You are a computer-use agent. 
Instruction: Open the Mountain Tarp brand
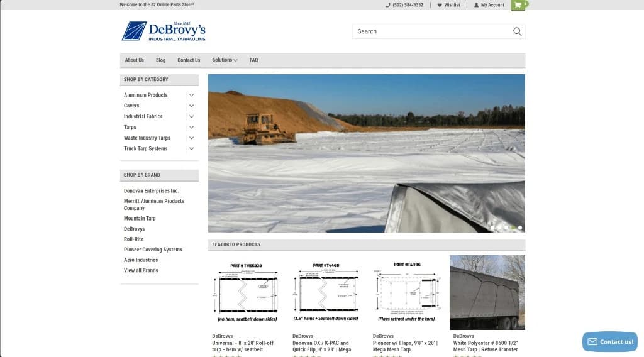(140, 219)
